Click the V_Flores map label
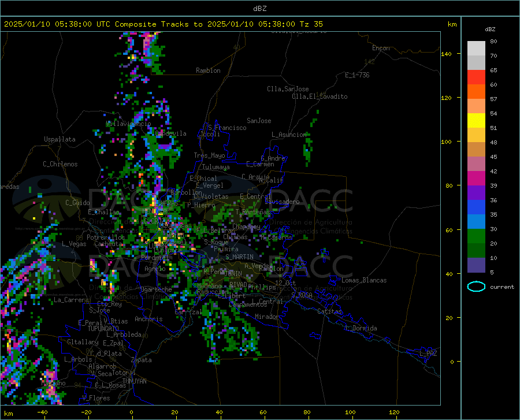 point(96,398)
